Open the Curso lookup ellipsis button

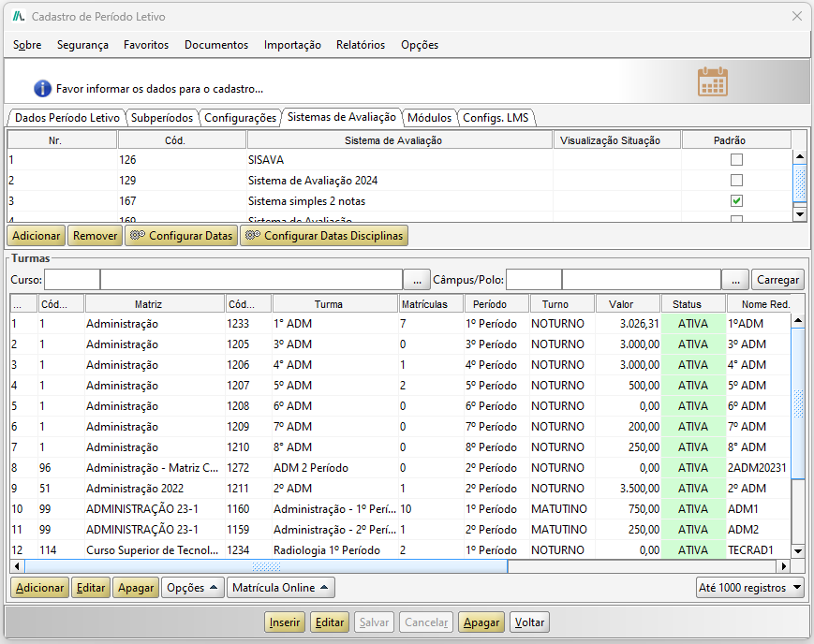click(x=417, y=280)
